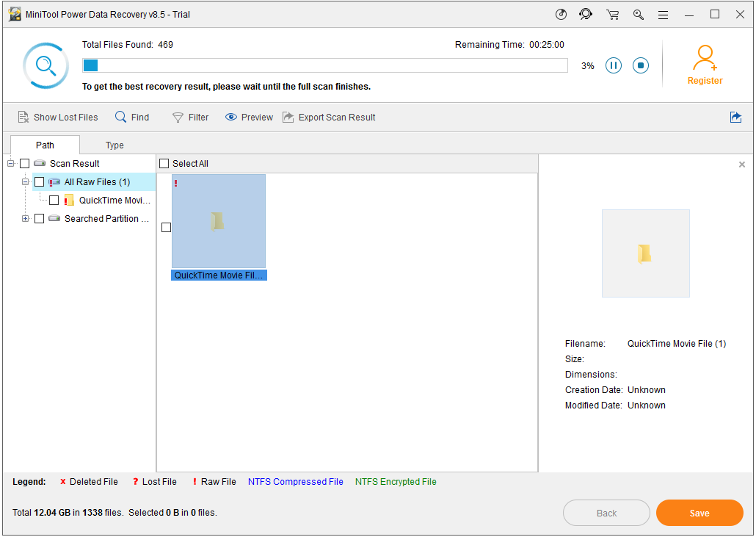Click the Remaining Time value
The width and height of the screenshot is (756, 537).
pyautogui.click(x=547, y=44)
